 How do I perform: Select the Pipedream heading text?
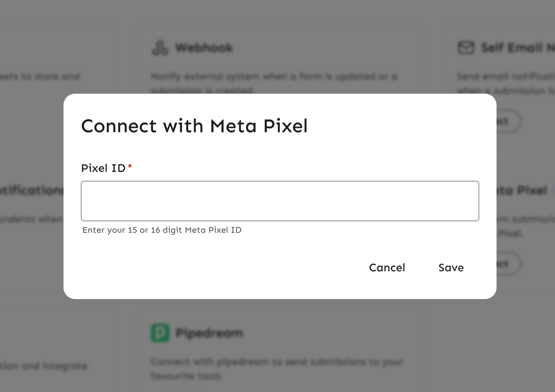209,333
